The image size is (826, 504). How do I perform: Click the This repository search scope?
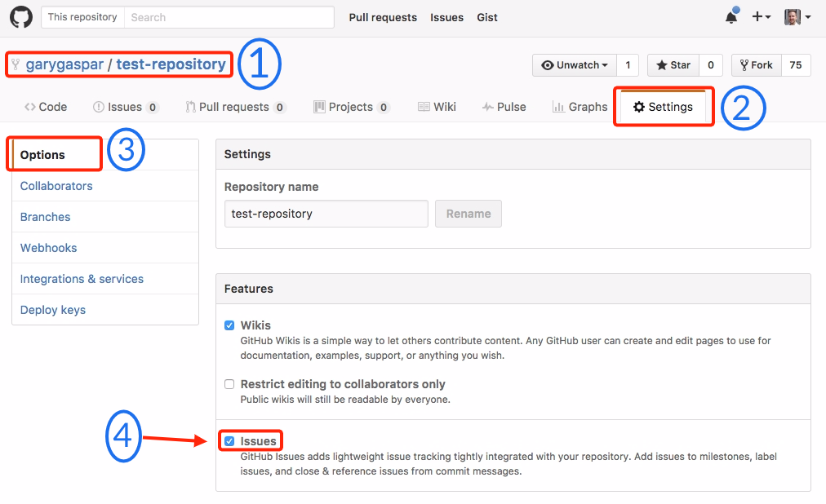(82, 17)
